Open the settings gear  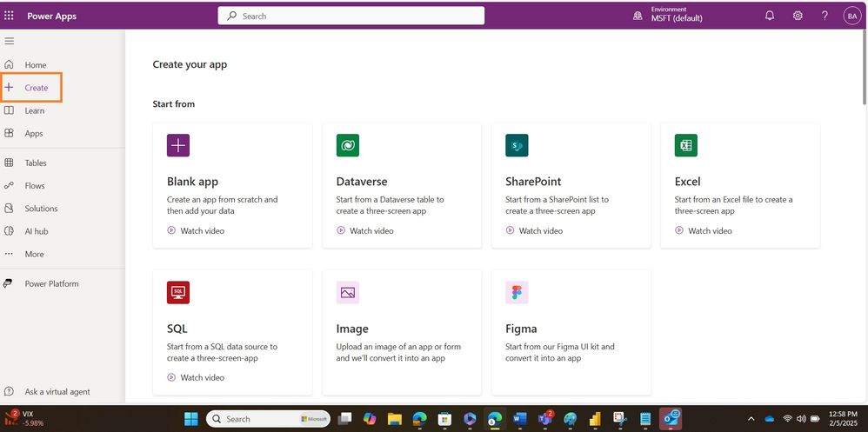(798, 16)
